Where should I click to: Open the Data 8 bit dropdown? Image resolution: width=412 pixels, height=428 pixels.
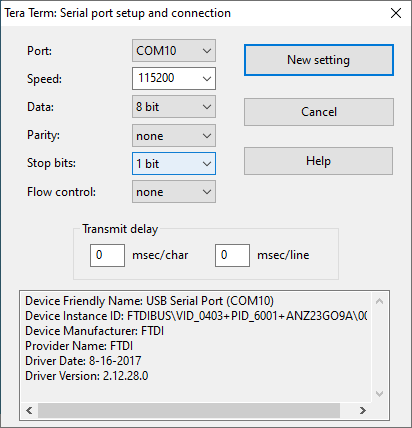click(x=174, y=107)
